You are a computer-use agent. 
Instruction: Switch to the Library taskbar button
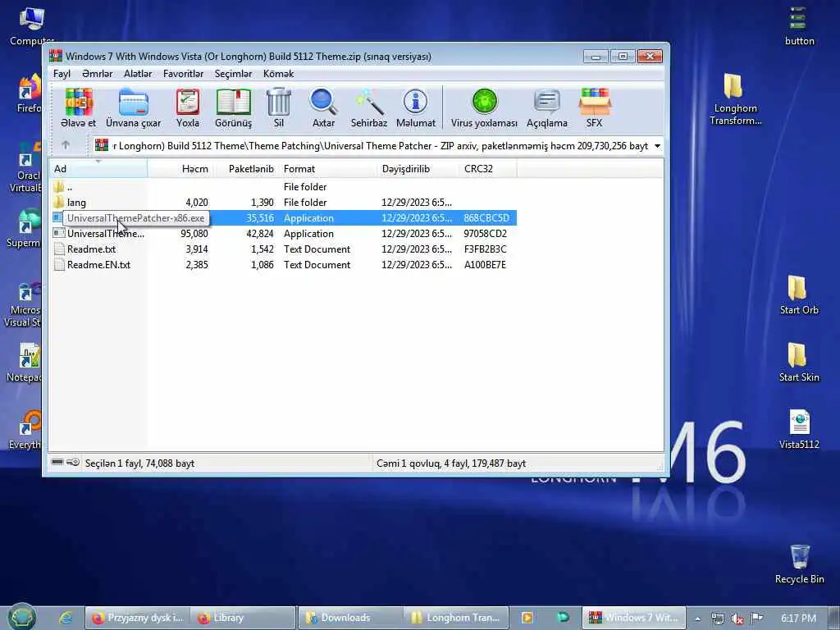tap(242, 618)
